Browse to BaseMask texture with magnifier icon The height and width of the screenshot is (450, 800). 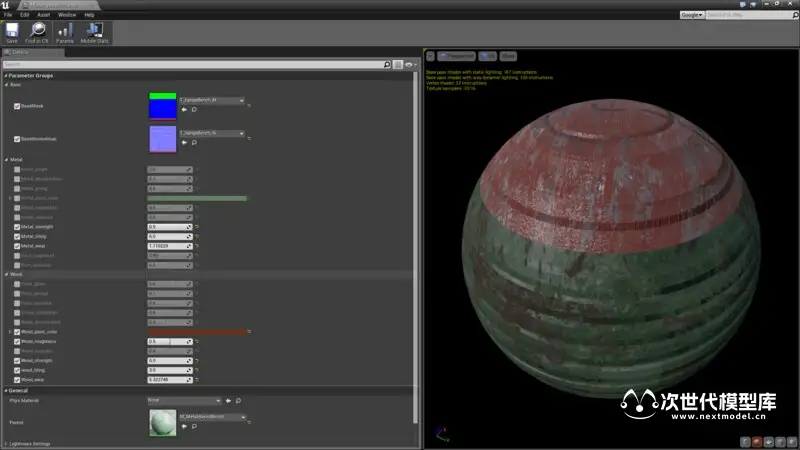(192, 110)
